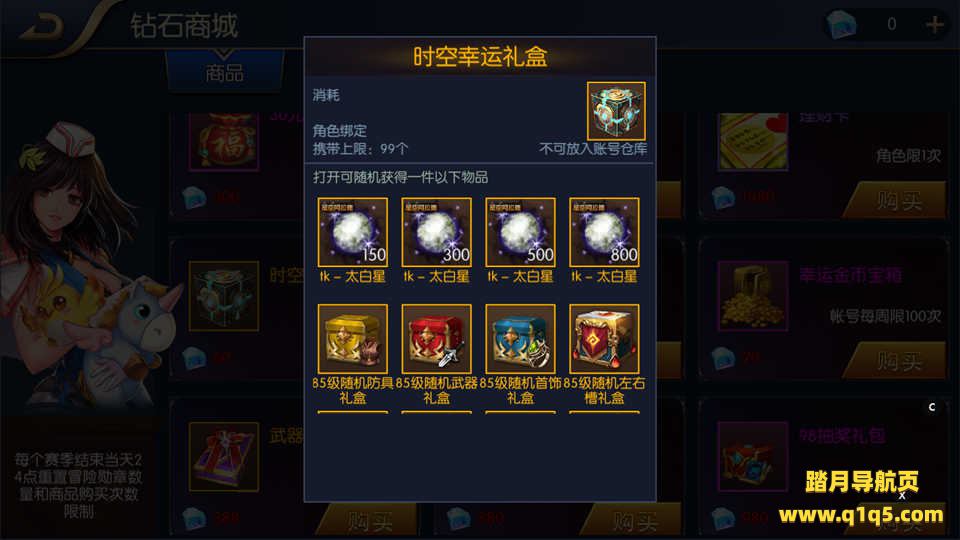The width and height of the screenshot is (960, 540).
Task: Select the 幸运金币宝箱 gold pile thumbnail
Action: 752,296
